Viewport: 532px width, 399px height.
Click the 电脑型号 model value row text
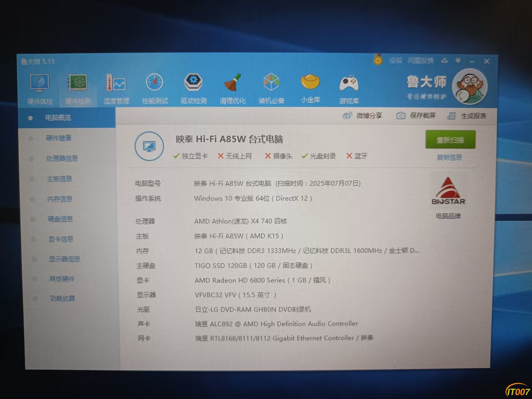pos(277,183)
